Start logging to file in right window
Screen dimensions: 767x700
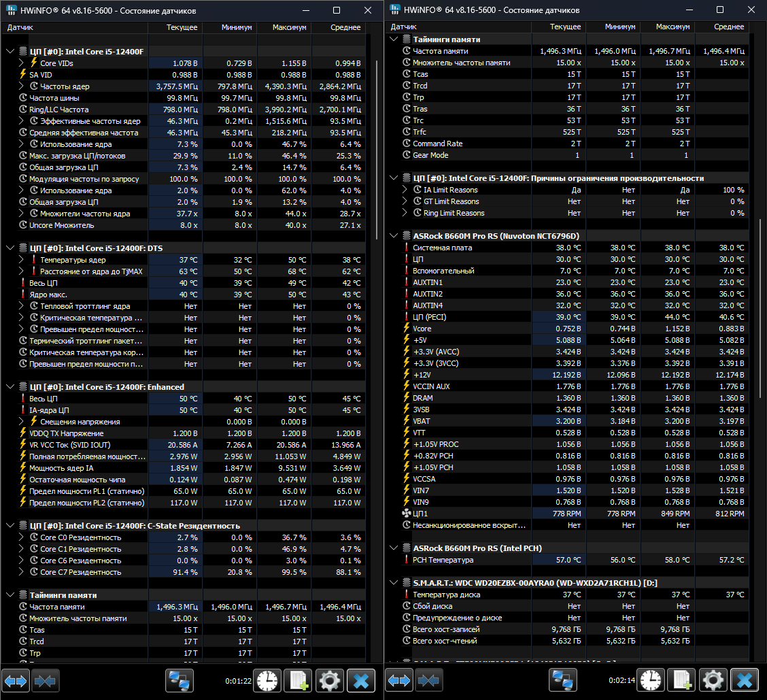682,680
